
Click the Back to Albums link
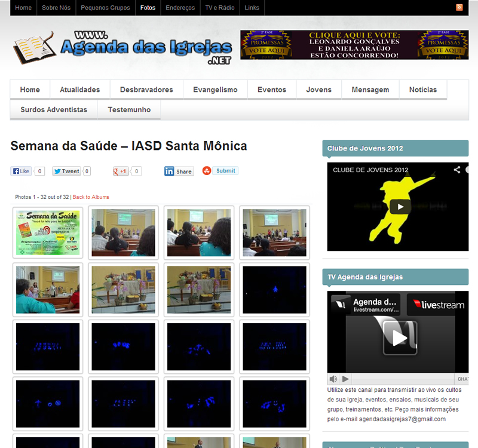(91, 197)
